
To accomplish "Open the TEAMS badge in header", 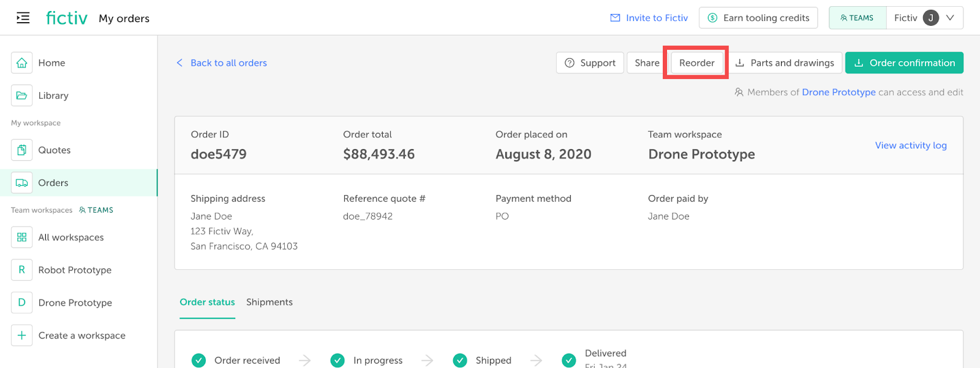I will pos(858,18).
